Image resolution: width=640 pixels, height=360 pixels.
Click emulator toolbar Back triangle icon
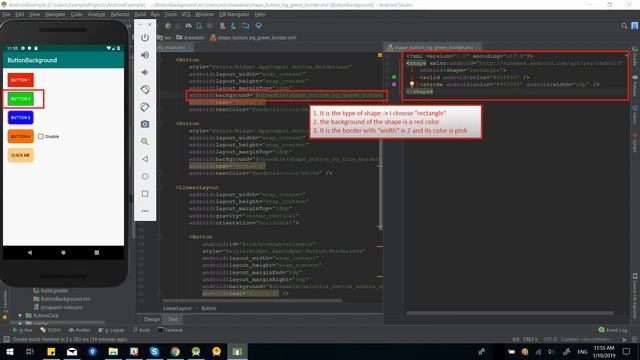pos(145,159)
